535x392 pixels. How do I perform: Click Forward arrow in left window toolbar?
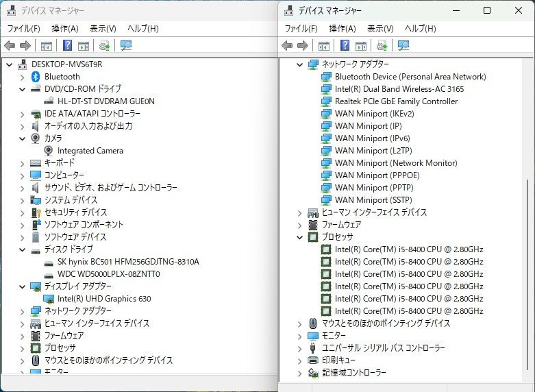[x=25, y=45]
